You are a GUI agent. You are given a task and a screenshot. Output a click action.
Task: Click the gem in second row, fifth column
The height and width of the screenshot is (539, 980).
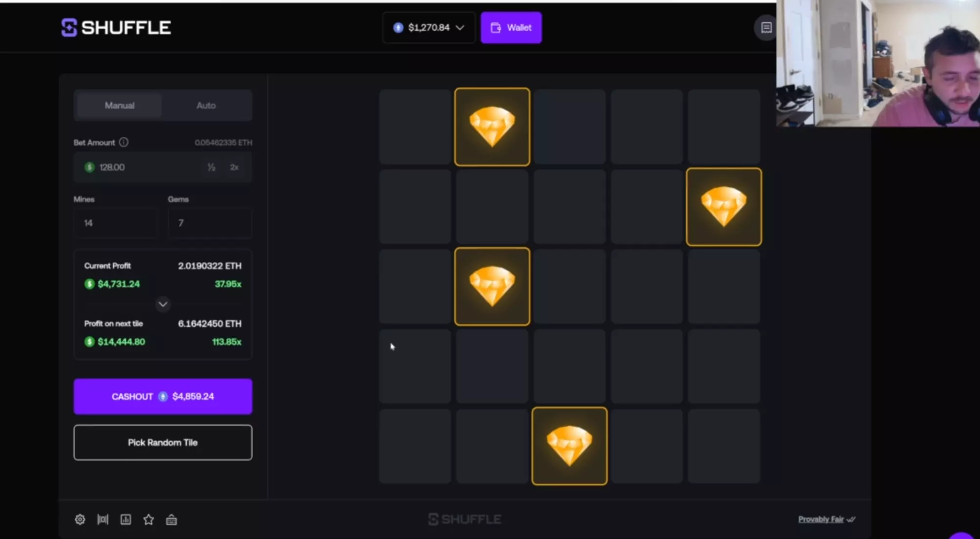point(724,207)
